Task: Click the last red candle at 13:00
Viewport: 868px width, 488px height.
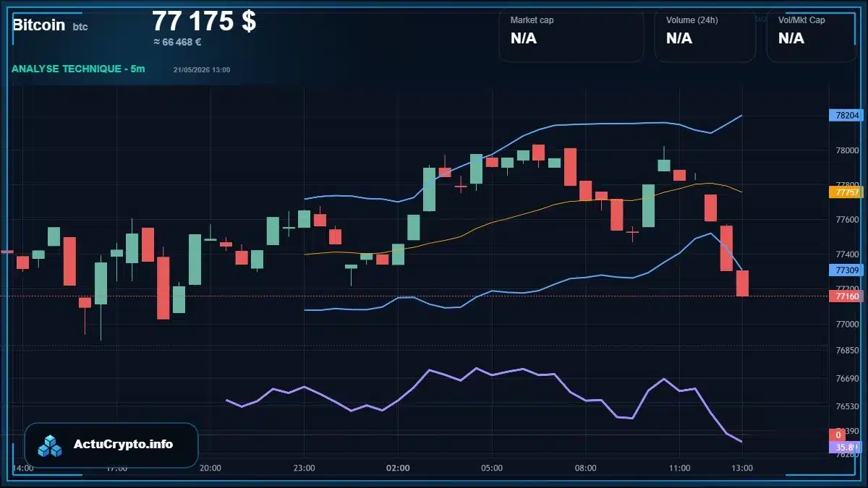Action: click(x=742, y=283)
